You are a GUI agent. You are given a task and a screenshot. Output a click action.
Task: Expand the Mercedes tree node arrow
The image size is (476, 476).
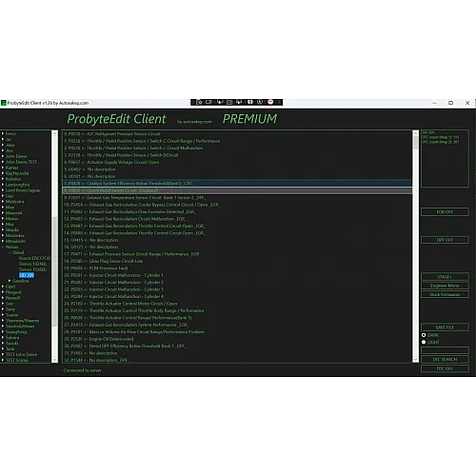(x=3, y=235)
